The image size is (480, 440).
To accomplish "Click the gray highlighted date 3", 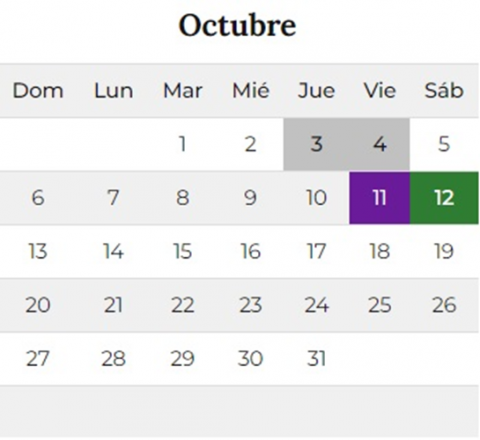I will coord(317,144).
